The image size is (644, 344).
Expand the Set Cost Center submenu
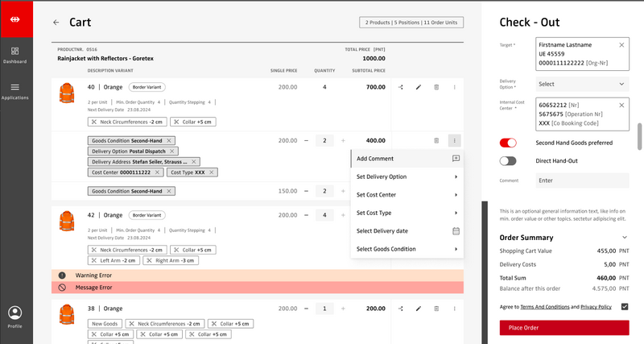(407, 195)
